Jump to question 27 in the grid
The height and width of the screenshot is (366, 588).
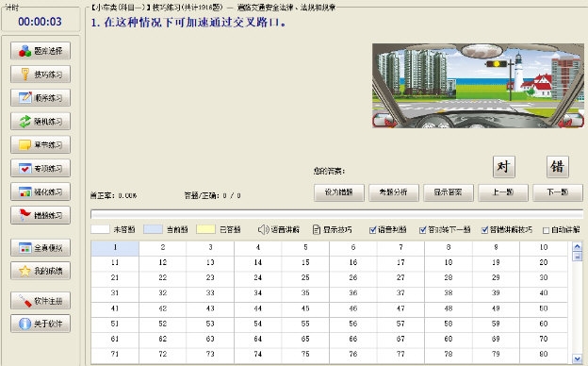(x=400, y=278)
